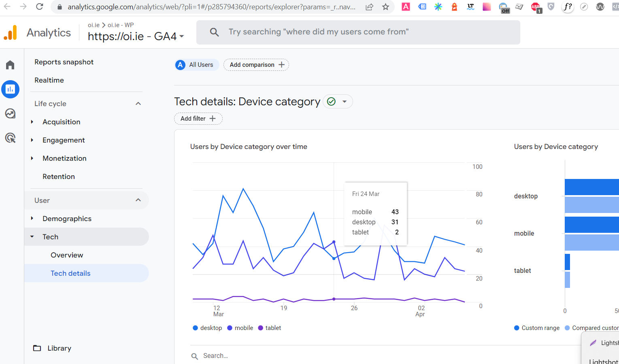Click the LanguageTool extension icon
This screenshot has height=364, width=619.
(x=470, y=7)
